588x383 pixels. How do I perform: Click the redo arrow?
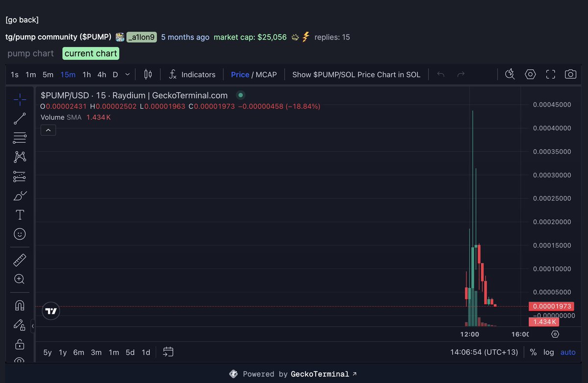461,75
